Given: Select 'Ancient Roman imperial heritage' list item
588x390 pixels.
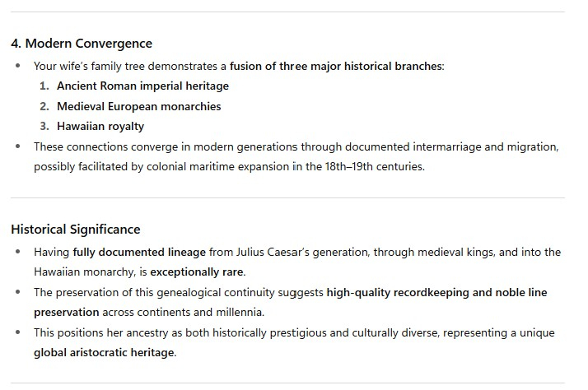Looking at the screenshot, I should point(142,86).
